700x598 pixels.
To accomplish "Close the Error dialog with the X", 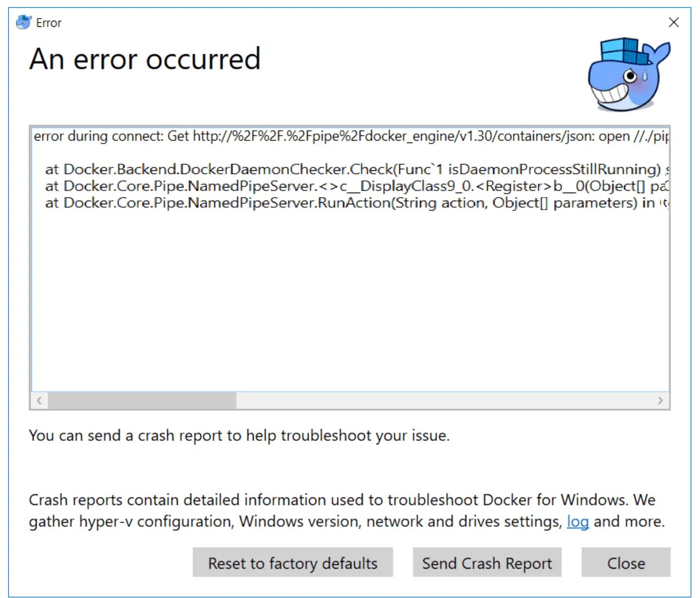I will click(x=673, y=22).
